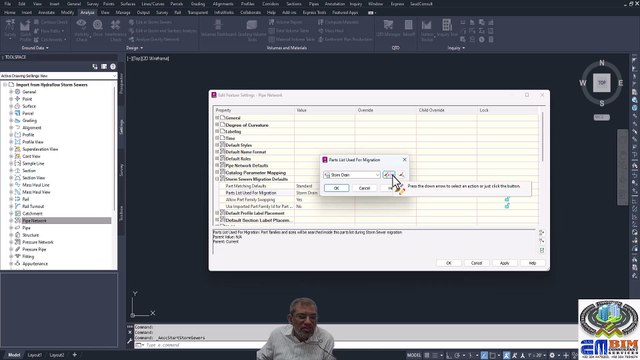Viewport: 640px width, 360px height.
Task: Click the W compass label on ViewCube
Action: click(582, 83)
